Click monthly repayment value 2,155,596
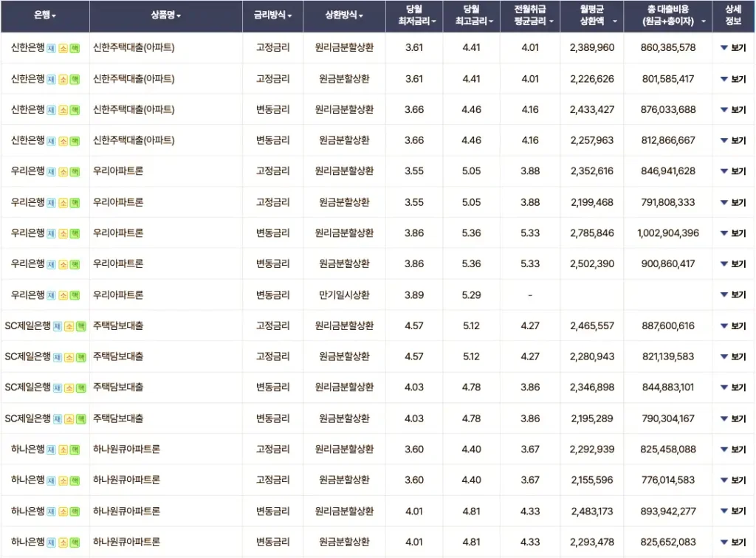 coord(592,480)
